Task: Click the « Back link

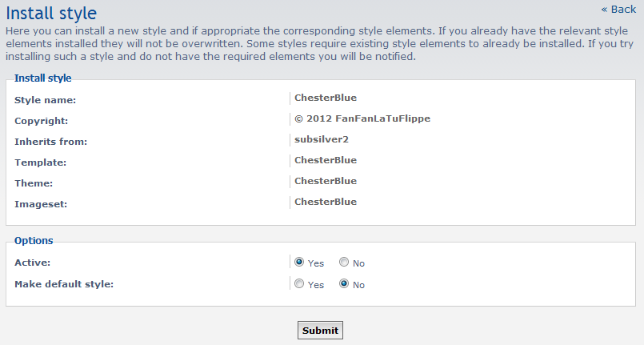Action: (x=618, y=10)
